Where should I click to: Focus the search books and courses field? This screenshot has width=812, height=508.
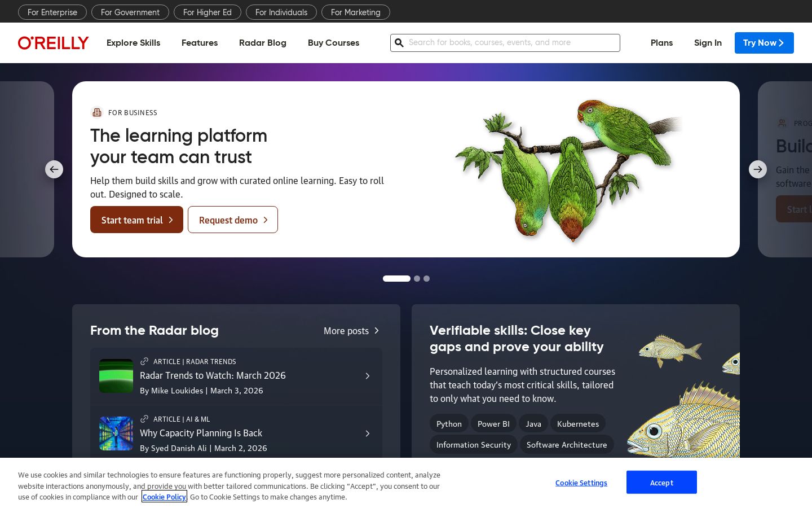pos(505,43)
